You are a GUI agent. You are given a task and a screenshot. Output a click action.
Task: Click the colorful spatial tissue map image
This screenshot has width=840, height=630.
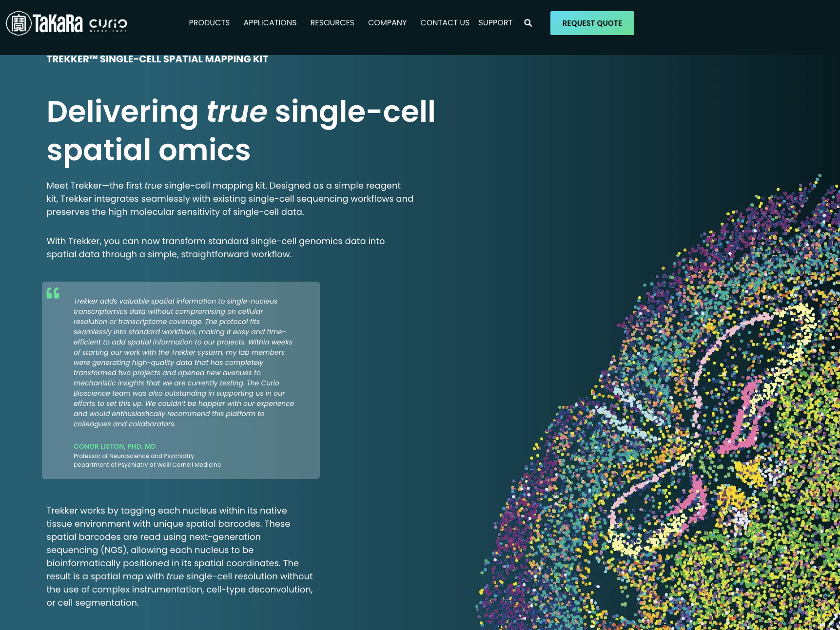(x=658, y=402)
